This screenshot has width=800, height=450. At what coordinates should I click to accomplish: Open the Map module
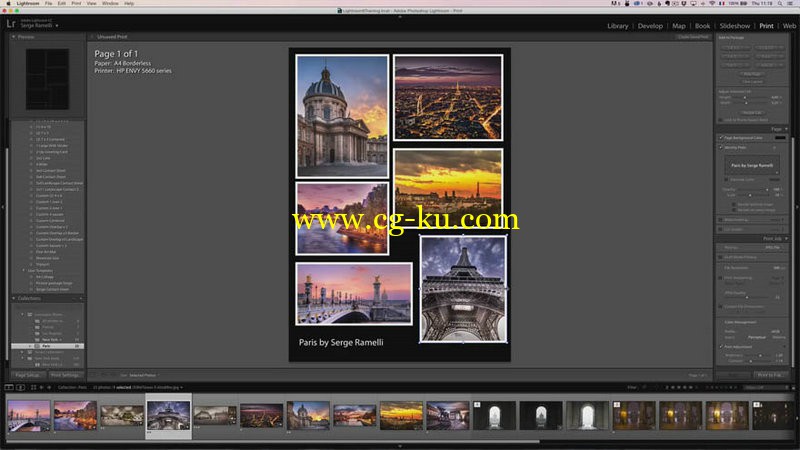[679, 26]
